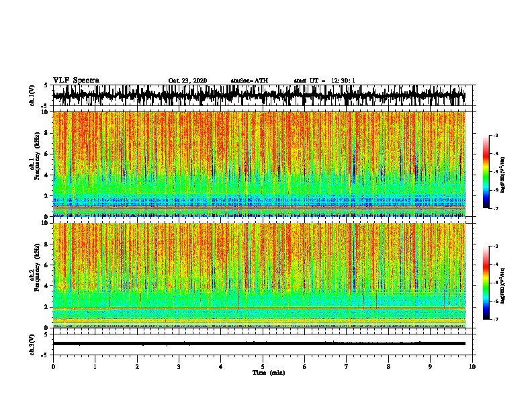Select the date text "Oct. 23, 2020"
The width and height of the screenshot is (532, 411).
(x=187, y=81)
